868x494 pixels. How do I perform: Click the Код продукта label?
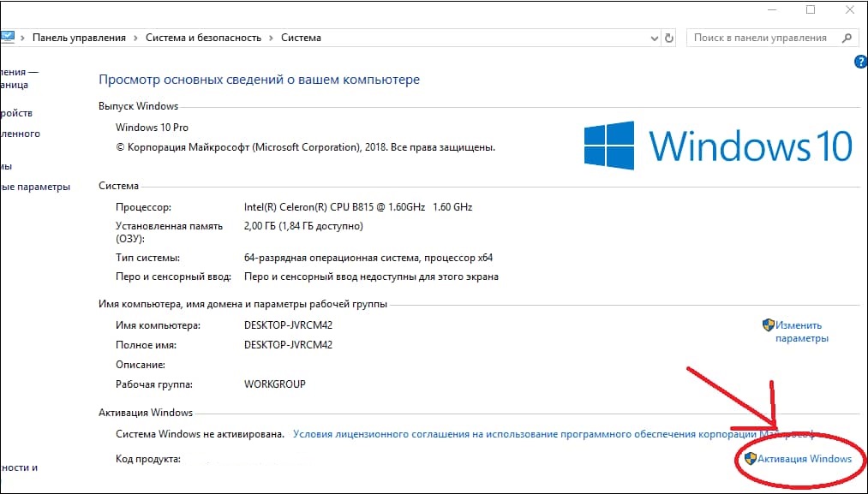click(x=147, y=459)
